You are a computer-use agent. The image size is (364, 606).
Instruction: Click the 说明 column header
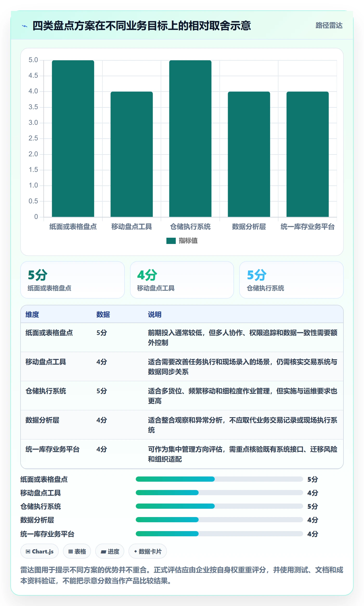[155, 314]
